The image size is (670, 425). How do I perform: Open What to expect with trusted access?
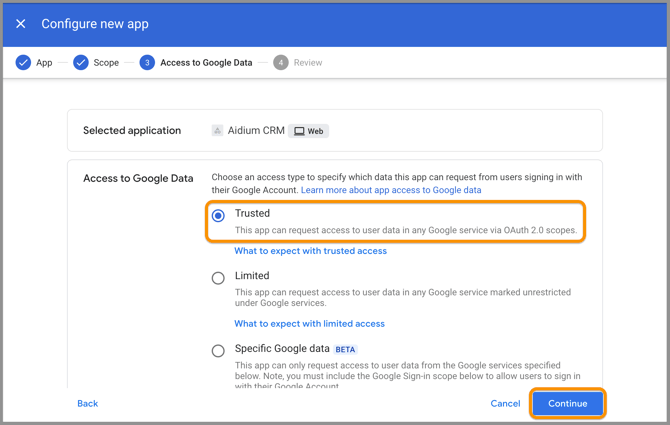[x=311, y=251]
